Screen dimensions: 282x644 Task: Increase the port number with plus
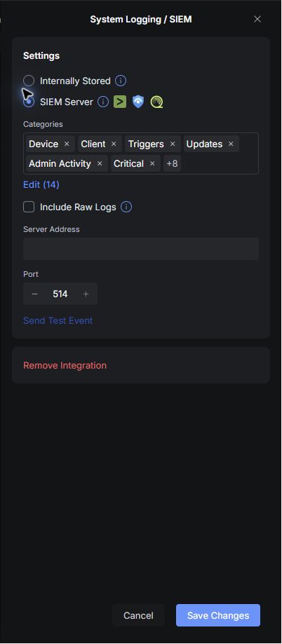[86, 294]
